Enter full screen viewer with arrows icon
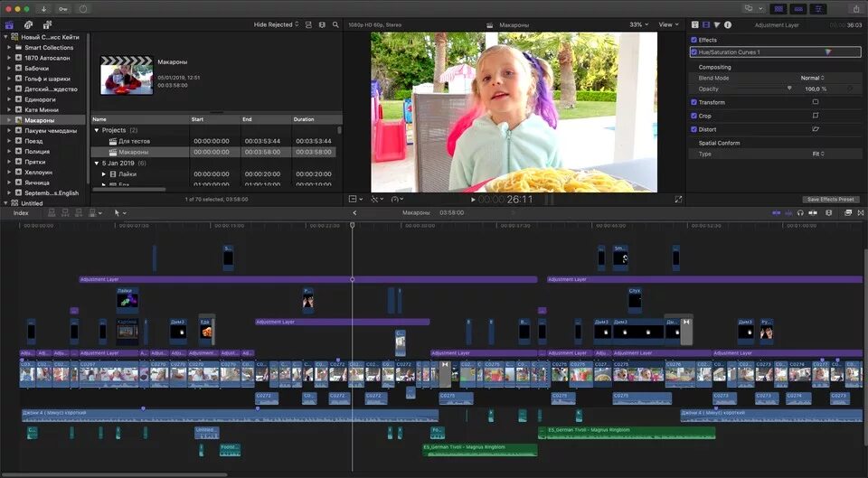The width and height of the screenshot is (868, 478). (678, 200)
